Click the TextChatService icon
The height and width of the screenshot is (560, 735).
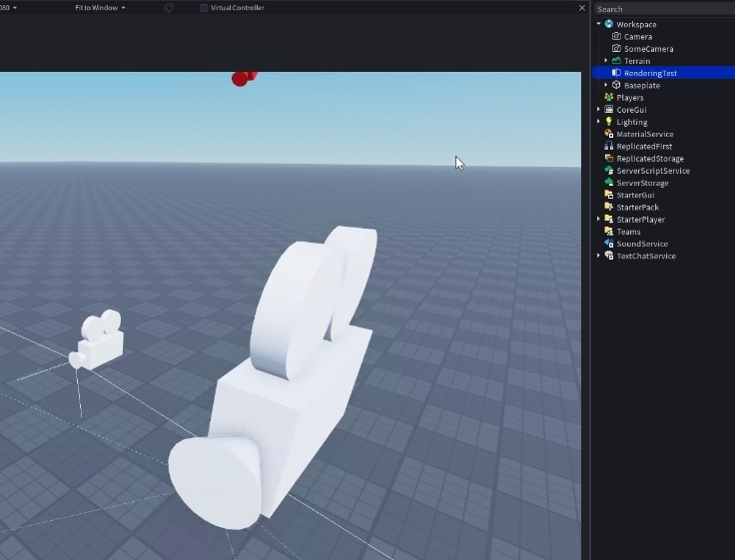(609, 256)
